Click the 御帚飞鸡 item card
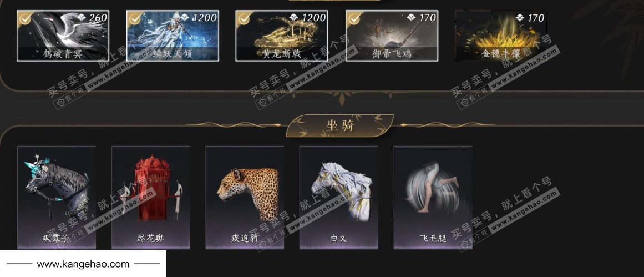 point(392,36)
